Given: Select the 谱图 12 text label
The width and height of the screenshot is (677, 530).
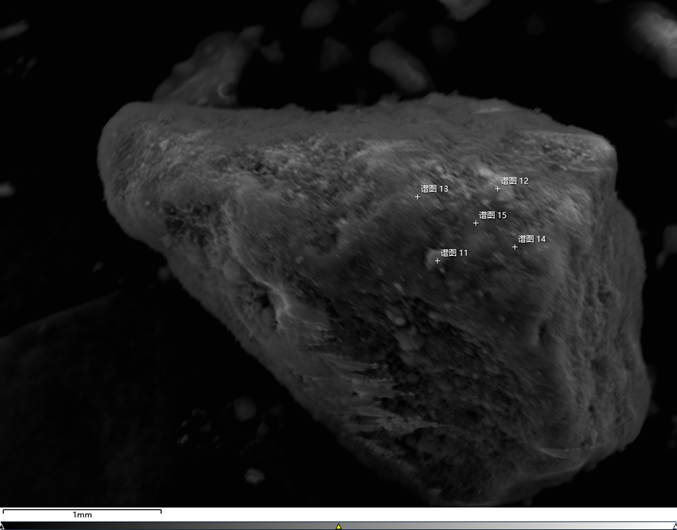Looking at the screenshot, I should coord(514,181).
